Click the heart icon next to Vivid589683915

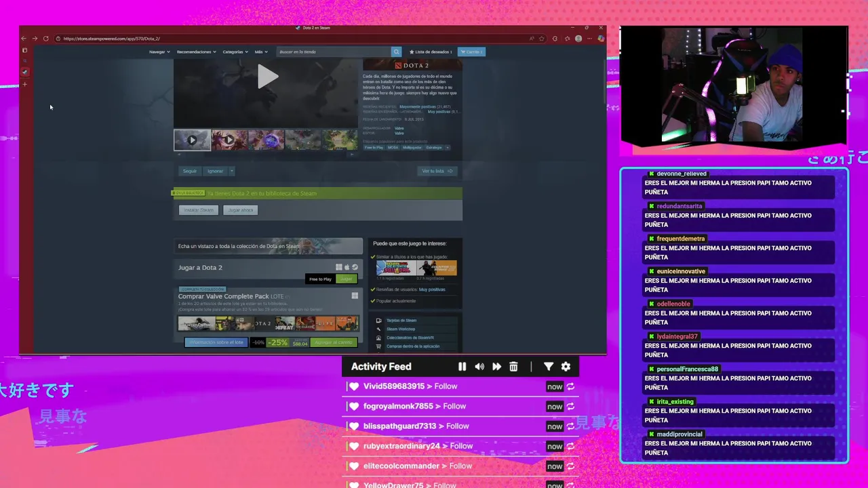point(353,386)
